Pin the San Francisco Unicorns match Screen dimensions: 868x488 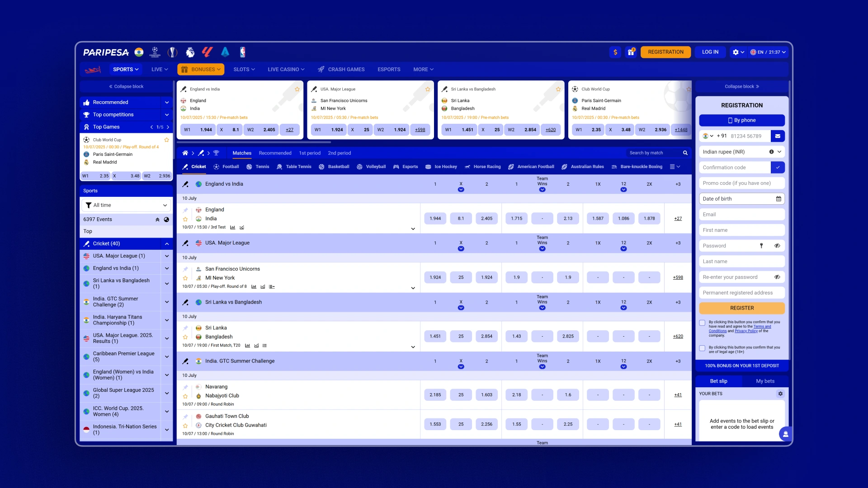[x=185, y=269]
